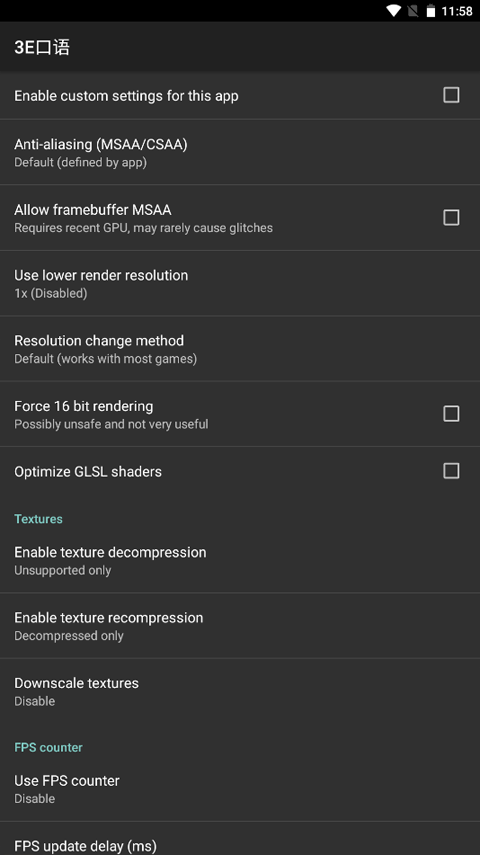The image size is (480, 855).
Task: Open Use FPS counter setting
Action: (240, 788)
